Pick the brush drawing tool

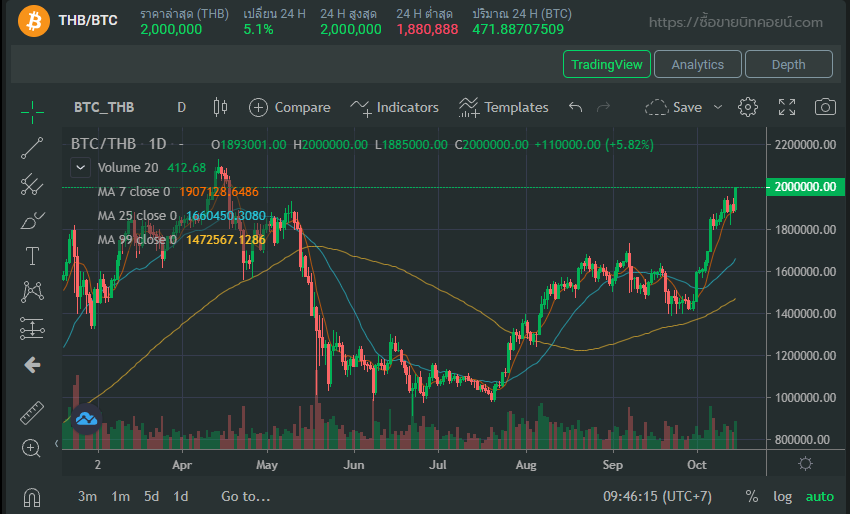pos(32,220)
